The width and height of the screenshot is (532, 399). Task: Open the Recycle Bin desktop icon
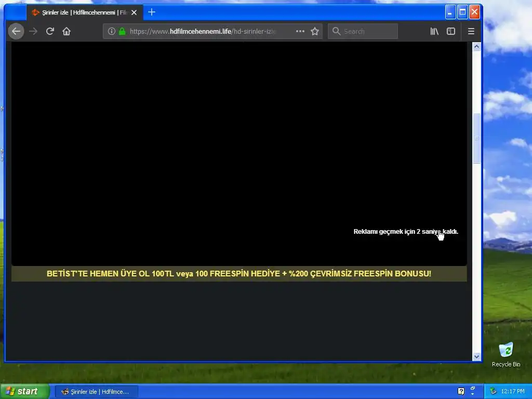tap(506, 355)
